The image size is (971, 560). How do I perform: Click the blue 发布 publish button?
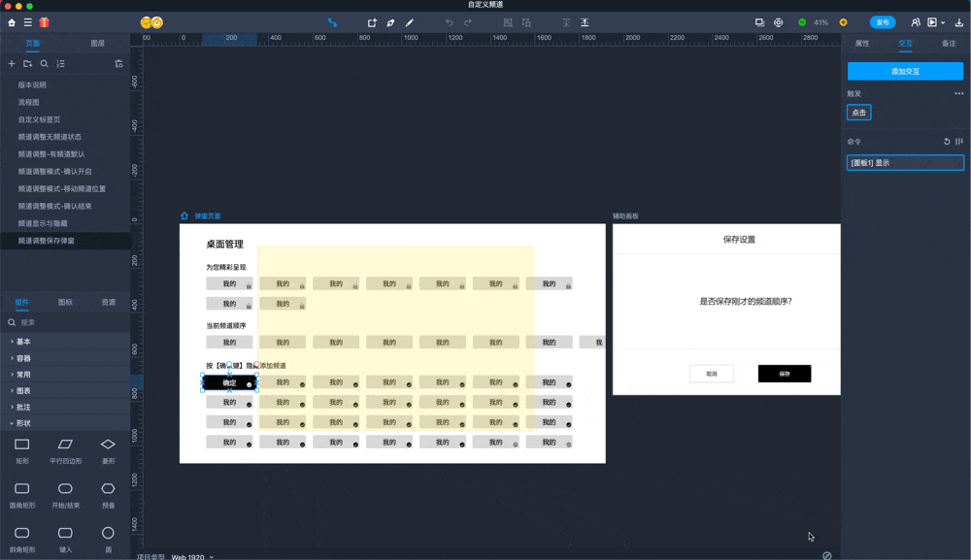(883, 22)
